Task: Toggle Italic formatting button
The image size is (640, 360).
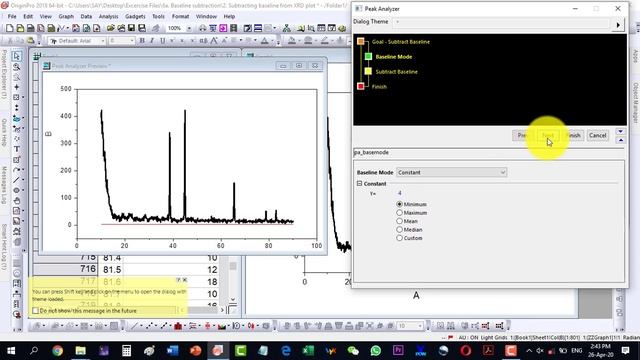Action: coord(152,40)
